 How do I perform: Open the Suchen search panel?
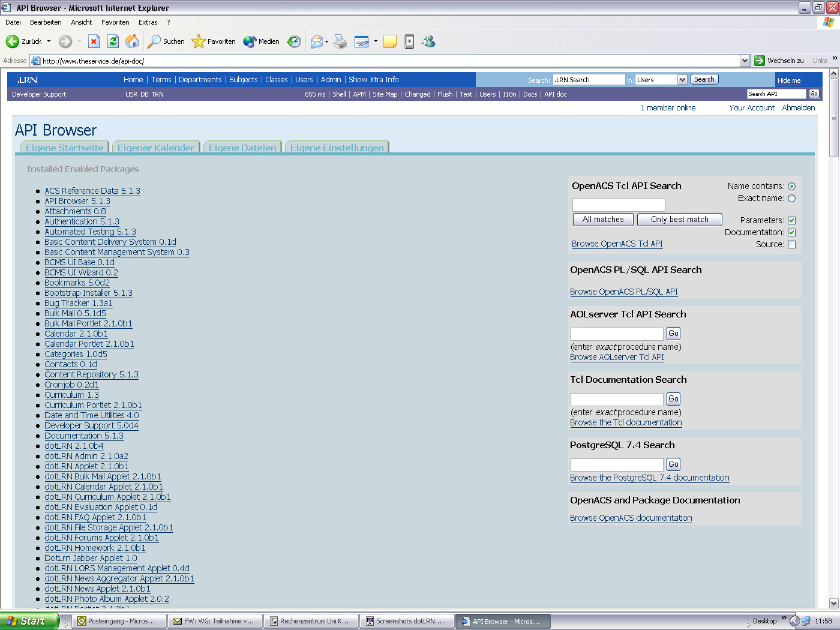click(x=166, y=41)
